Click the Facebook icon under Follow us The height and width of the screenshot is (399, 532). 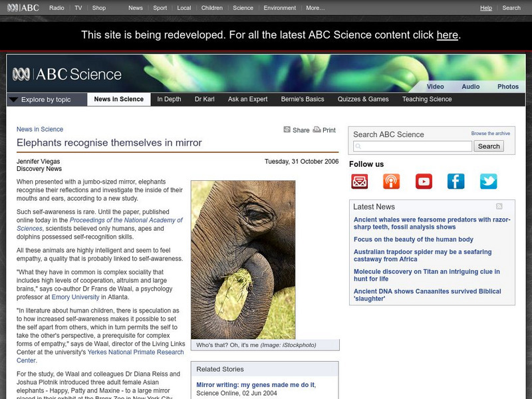click(x=456, y=180)
